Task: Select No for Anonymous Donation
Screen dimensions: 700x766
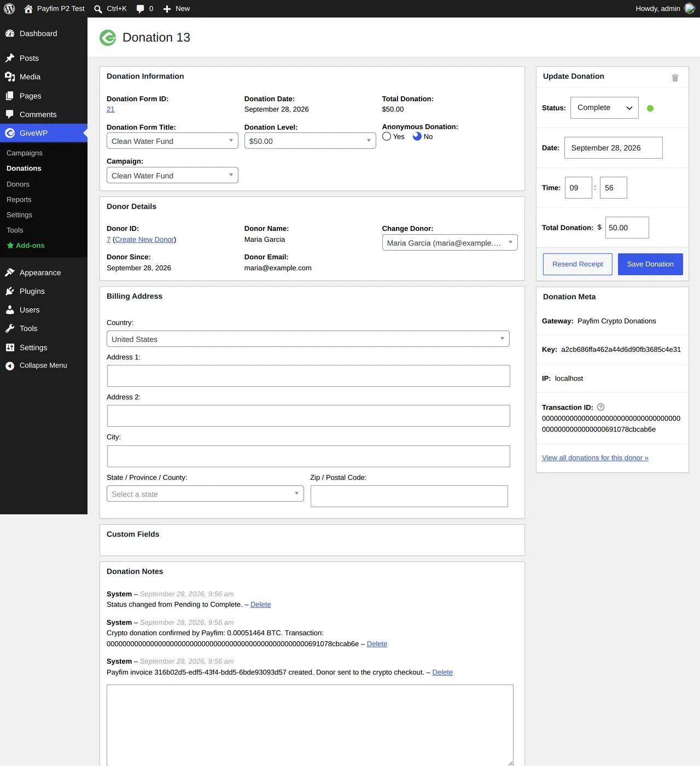Action: (417, 136)
